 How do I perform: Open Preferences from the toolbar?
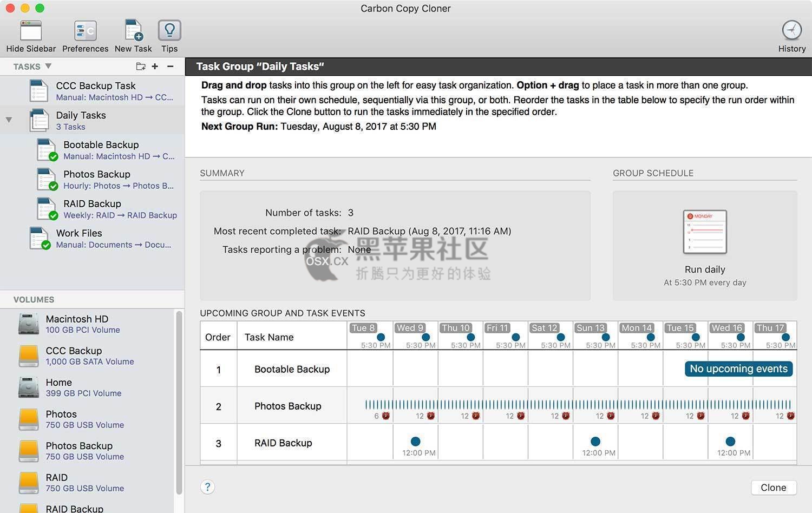[85, 31]
